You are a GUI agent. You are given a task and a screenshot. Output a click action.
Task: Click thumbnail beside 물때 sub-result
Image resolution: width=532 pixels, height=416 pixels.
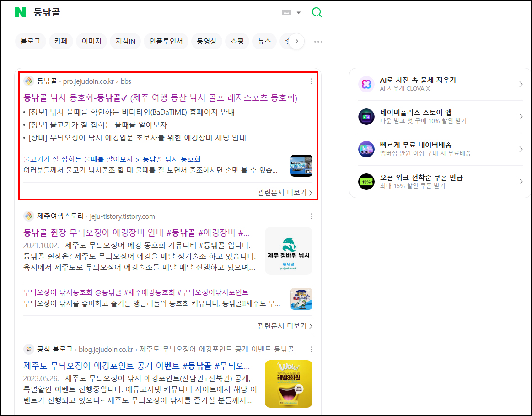click(x=301, y=166)
